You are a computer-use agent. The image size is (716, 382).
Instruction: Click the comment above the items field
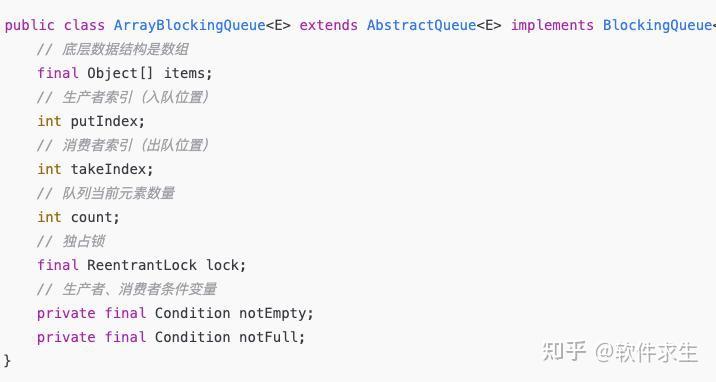[113, 49]
